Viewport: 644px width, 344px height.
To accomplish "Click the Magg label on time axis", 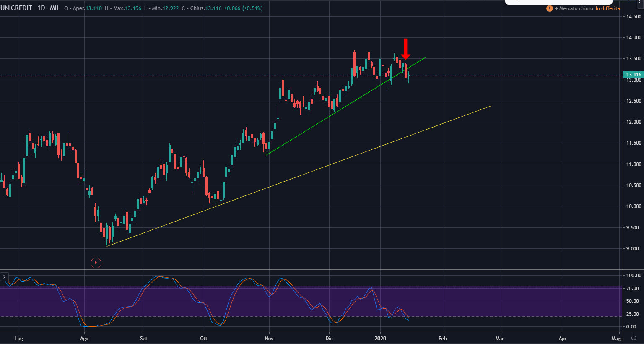I will (x=617, y=339).
